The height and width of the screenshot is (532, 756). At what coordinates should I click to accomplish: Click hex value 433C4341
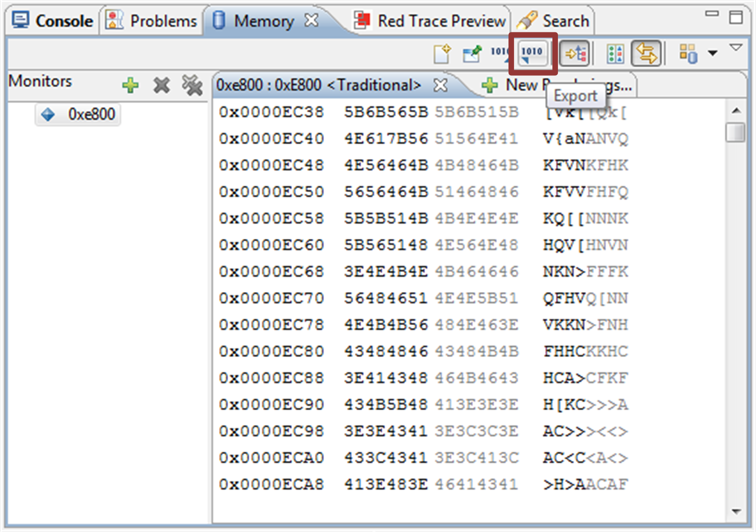point(386,458)
